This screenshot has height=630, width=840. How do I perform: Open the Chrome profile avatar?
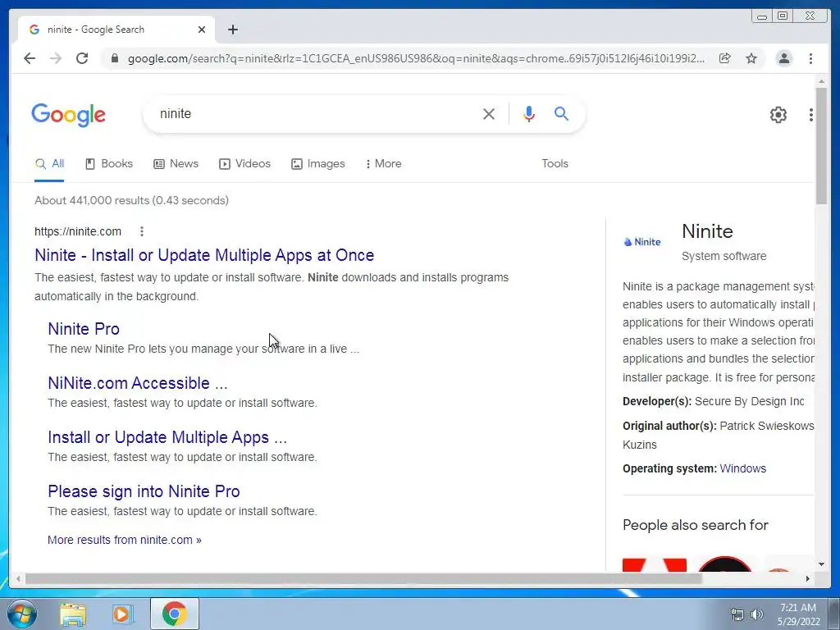point(783,58)
